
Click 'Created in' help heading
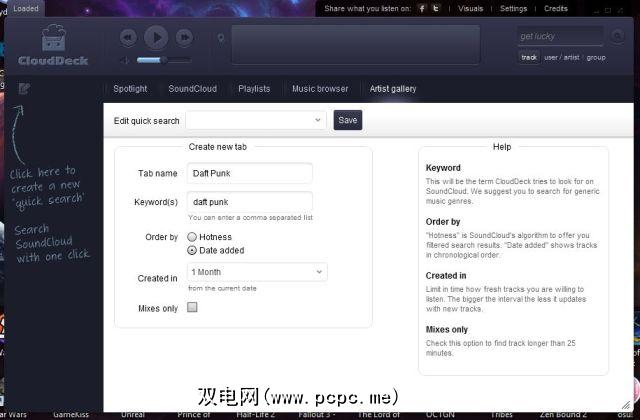click(x=446, y=276)
